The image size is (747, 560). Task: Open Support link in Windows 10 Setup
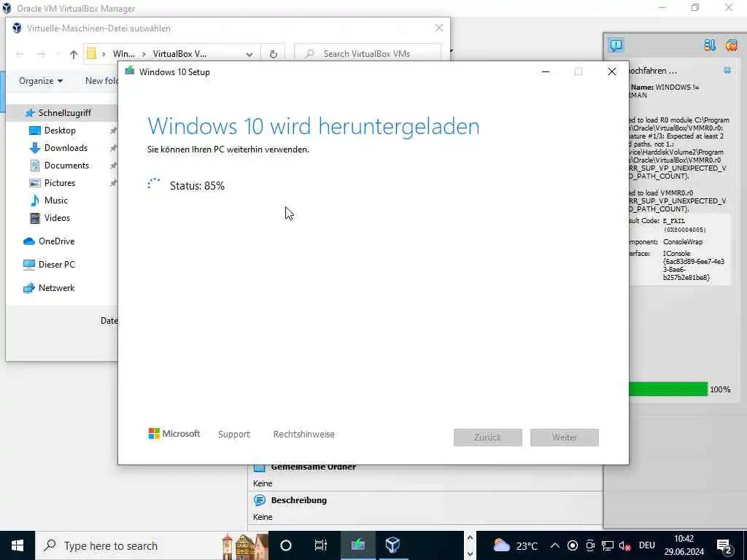coord(234,435)
